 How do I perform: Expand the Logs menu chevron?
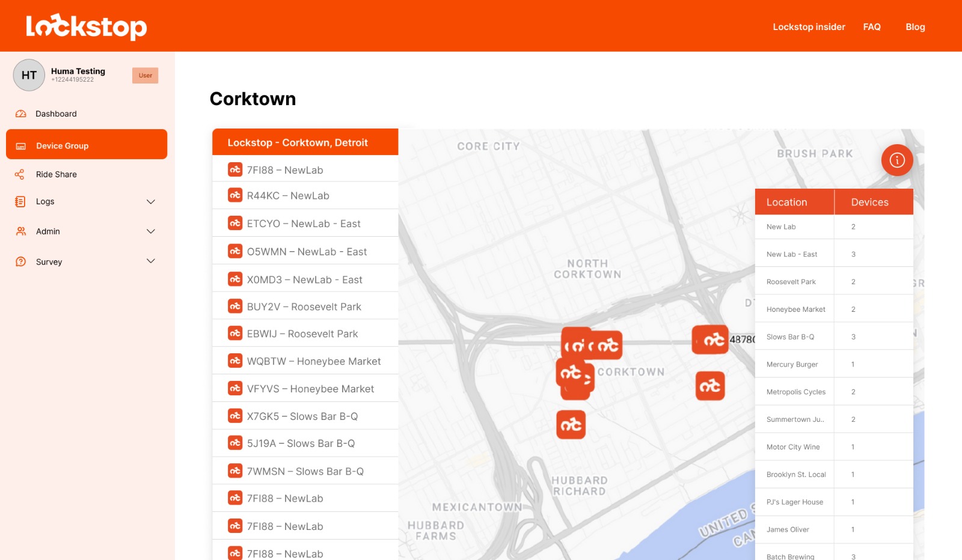click(x=151, y=202)
